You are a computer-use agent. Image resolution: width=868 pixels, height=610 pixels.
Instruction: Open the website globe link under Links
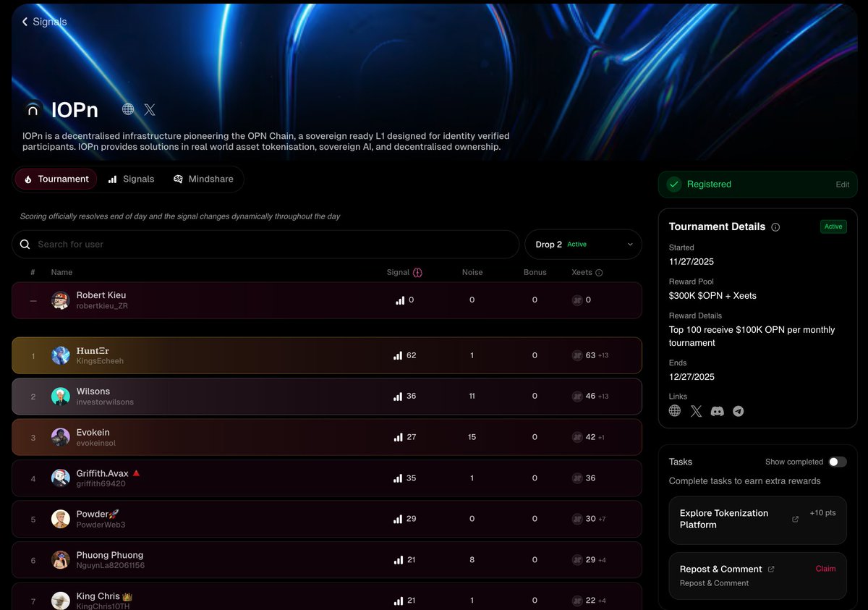[675, 411]
